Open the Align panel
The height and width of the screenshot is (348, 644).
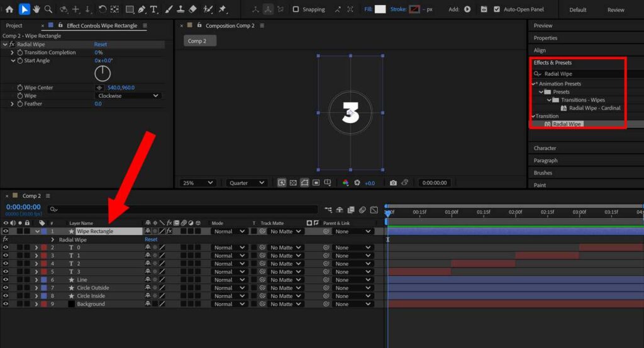tap(540, 50)
